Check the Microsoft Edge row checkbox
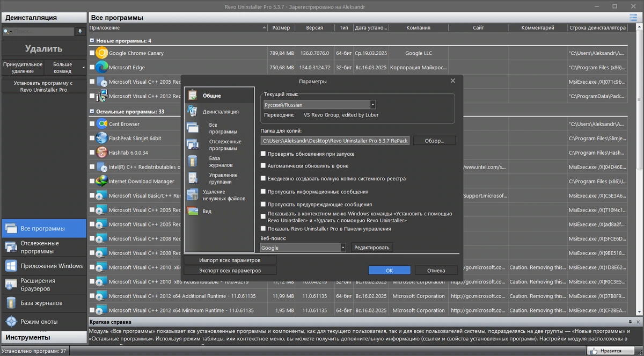The height and width of the screenshot is (356, 644). [92, 68]
